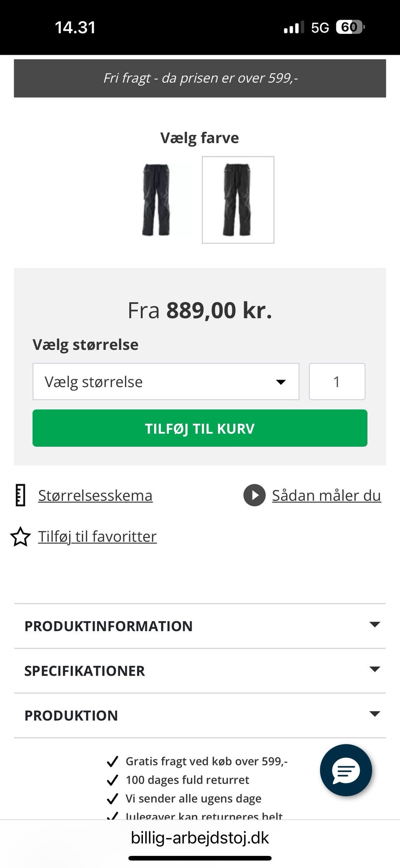Open the Sådan måler du link
Screen dimensions: 400x868
pos(326,496)
